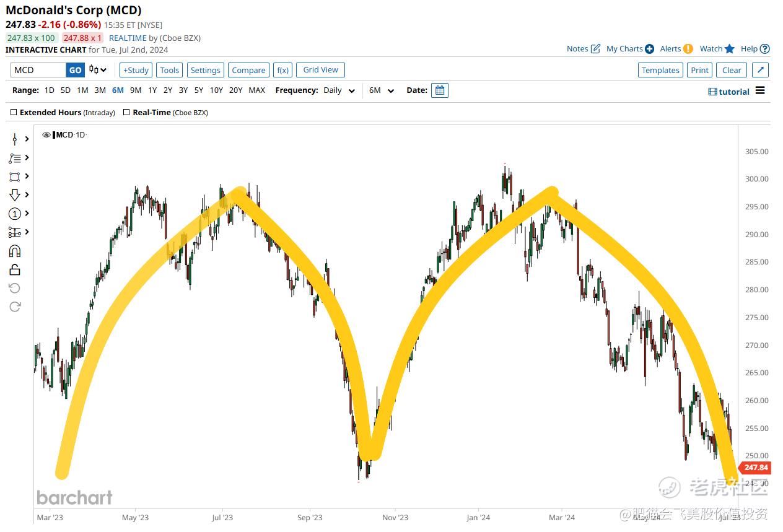Open the Frequency Daily dropdown
Screen dimensions: 783x532
click(339, 90)
